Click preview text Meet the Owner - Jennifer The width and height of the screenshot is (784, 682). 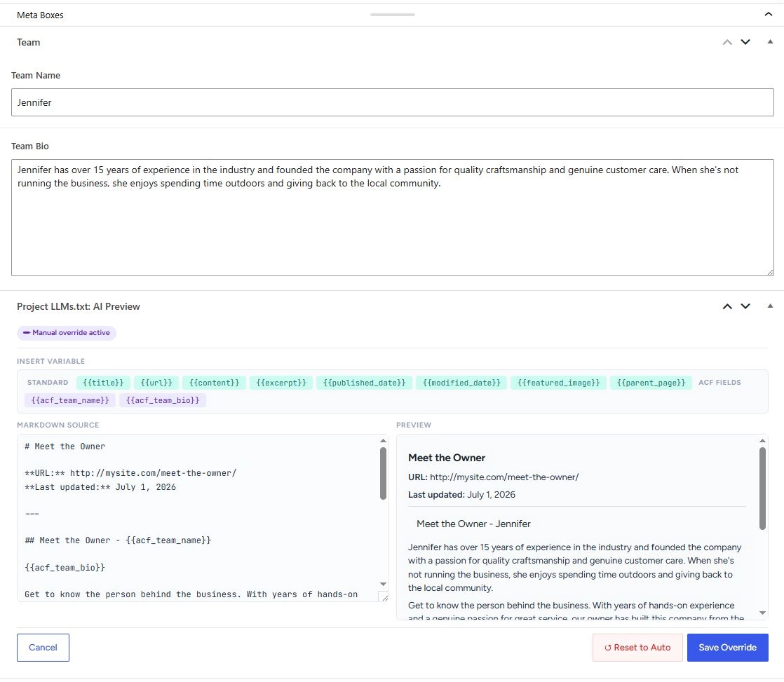pos(473,524)
